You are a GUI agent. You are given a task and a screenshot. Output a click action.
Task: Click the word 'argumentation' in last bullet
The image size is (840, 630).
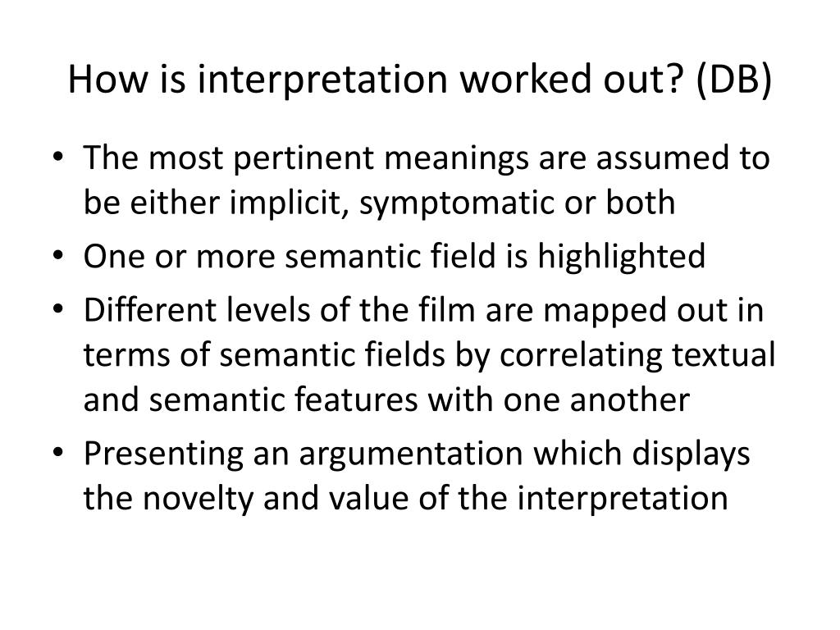[411, 454]
